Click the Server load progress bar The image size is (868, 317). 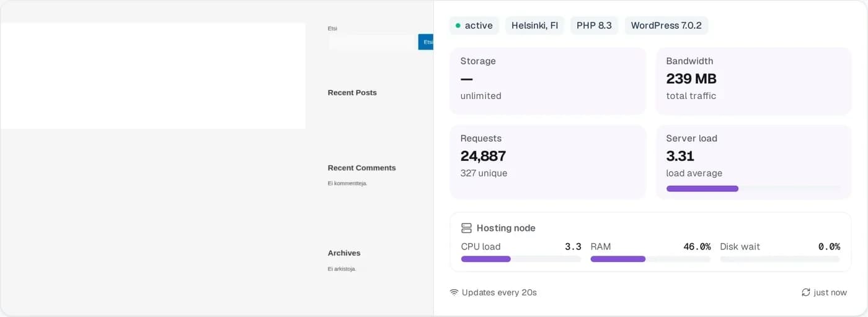[x=753, y=188]
